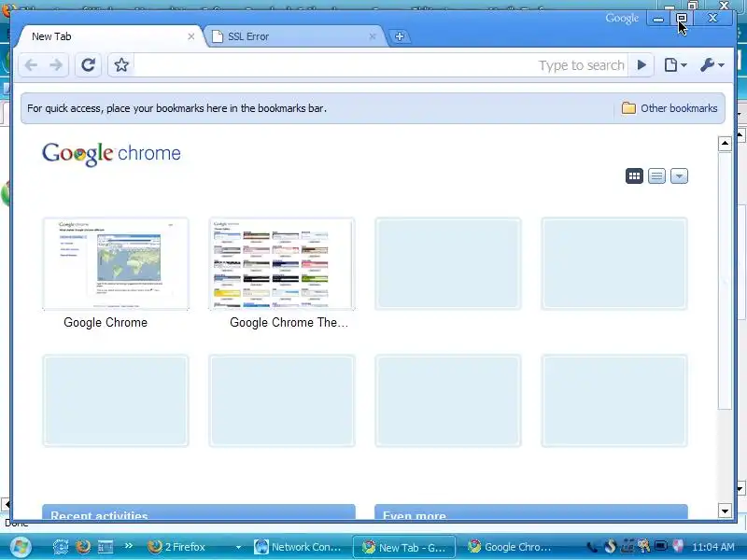
Task: Reload the page with the refresh icon
Action: point(88,65)
